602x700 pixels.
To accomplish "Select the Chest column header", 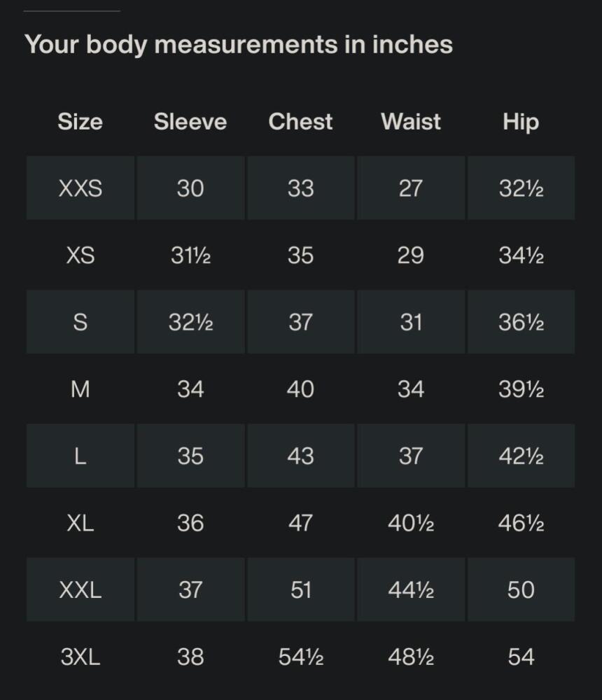I will (300, 121).
